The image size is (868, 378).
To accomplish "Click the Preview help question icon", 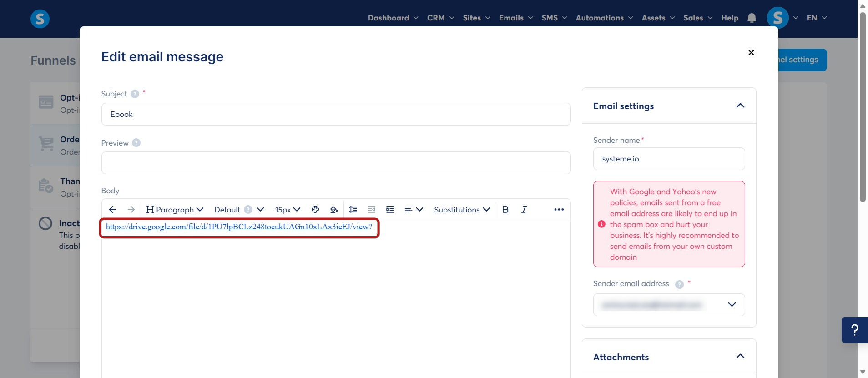I will point(136,143).
